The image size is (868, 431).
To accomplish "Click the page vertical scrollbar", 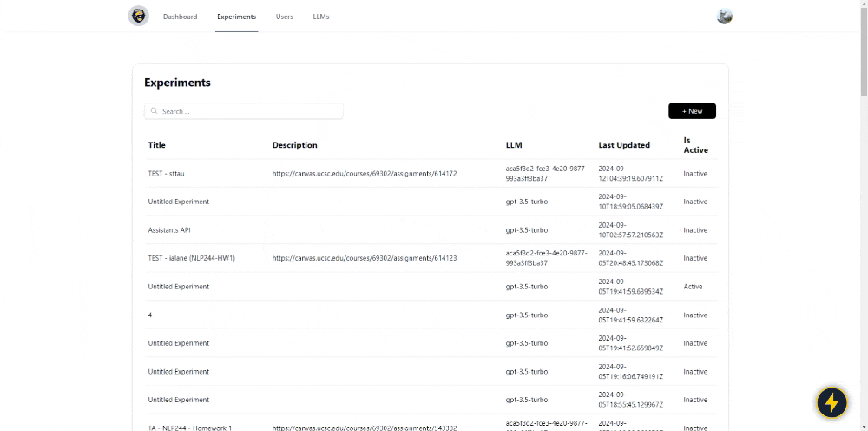I will pyautogui.click(x=863, y=217).
